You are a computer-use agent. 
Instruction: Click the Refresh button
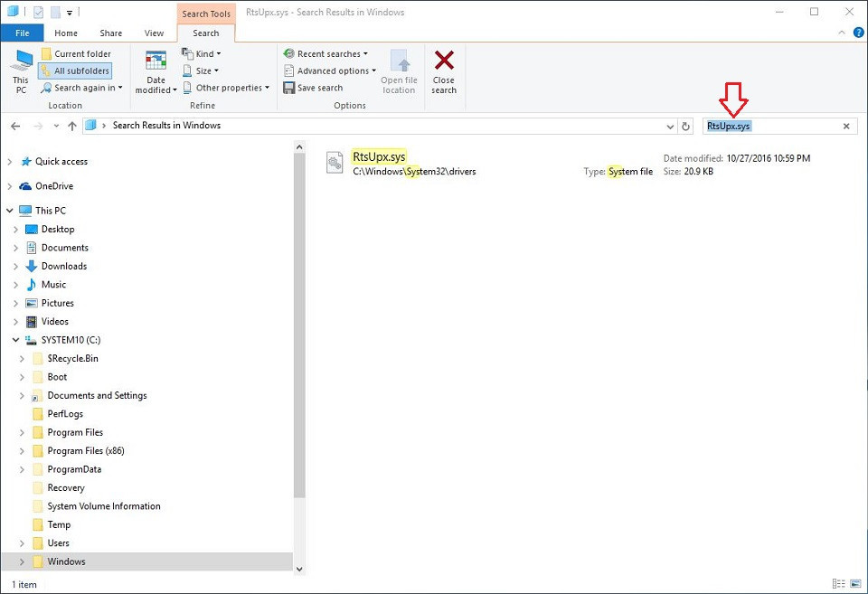tap(686, 127)
